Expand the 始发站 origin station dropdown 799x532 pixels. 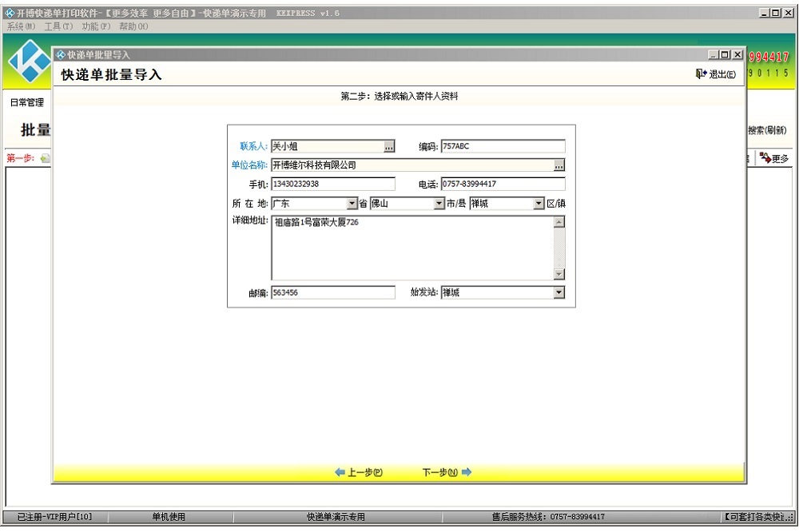point(559,292)
